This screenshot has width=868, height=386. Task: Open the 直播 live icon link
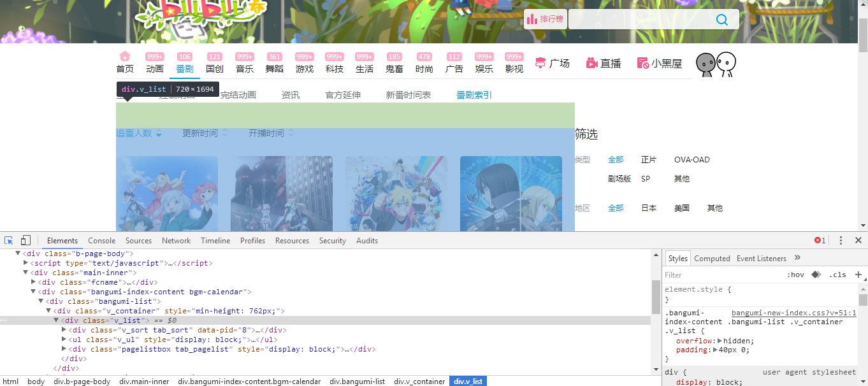tap(603, 63)
